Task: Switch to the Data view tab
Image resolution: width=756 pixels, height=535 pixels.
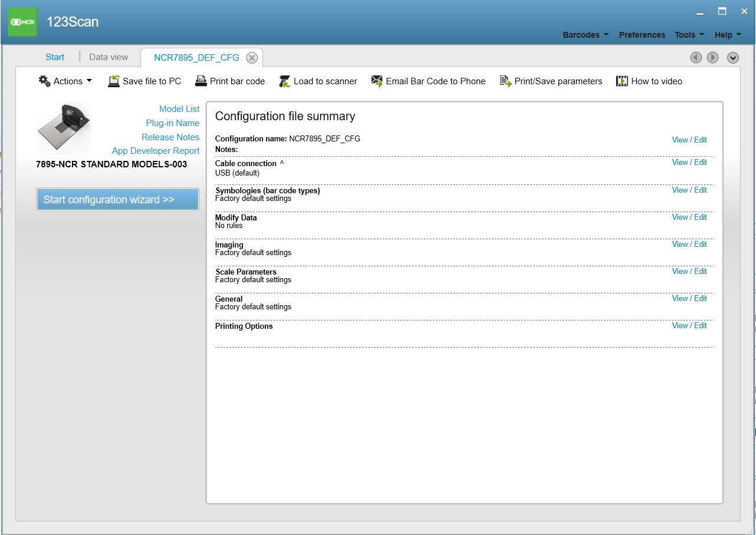Action: (x=109, y=57)
